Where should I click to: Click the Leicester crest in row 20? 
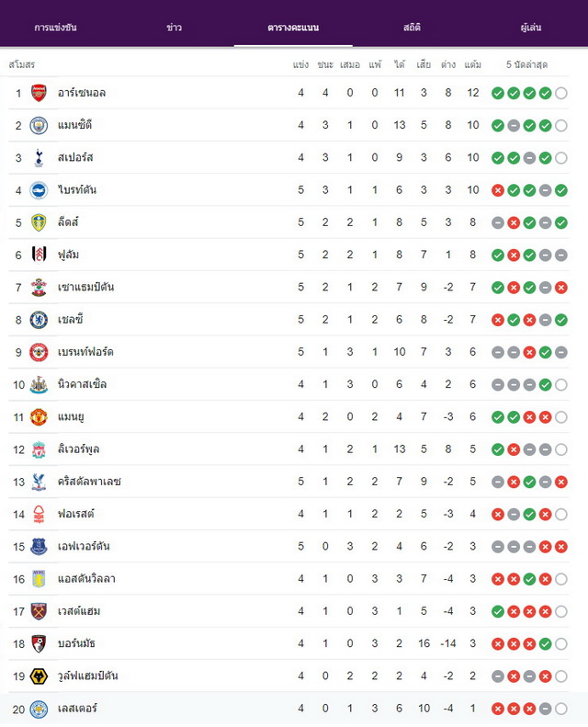39,709
